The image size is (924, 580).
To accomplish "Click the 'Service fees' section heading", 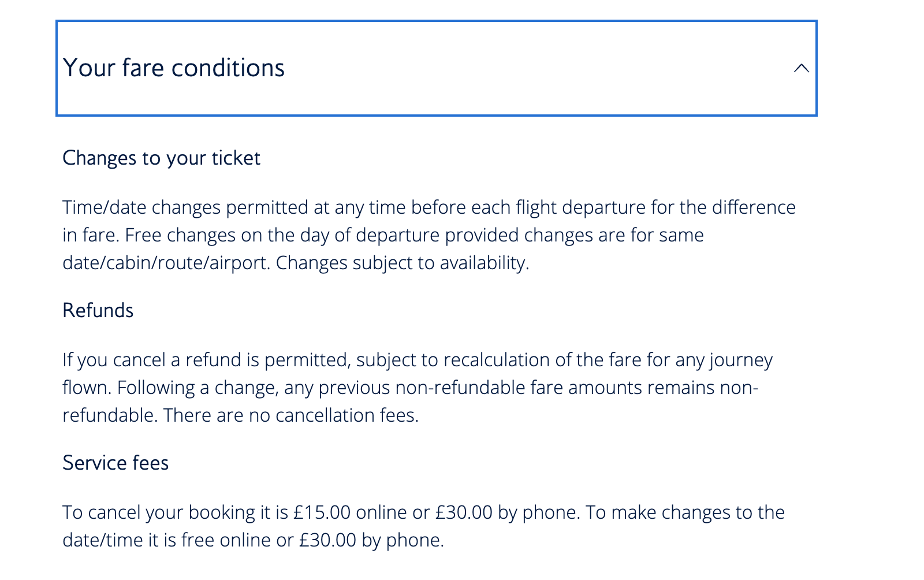I will tap(115, 463).
